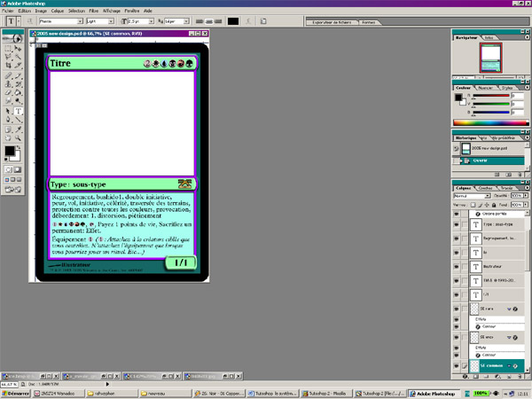The width and height of the screenshot is (532, 399).
Task: Open the font size dropdown
Action: [152, 21]
